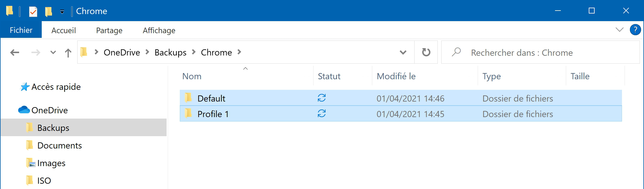Viewport: 644px width, 189px height.
Task: Navigate to OneDrive in breadcrumb
Action: (122, 52)
